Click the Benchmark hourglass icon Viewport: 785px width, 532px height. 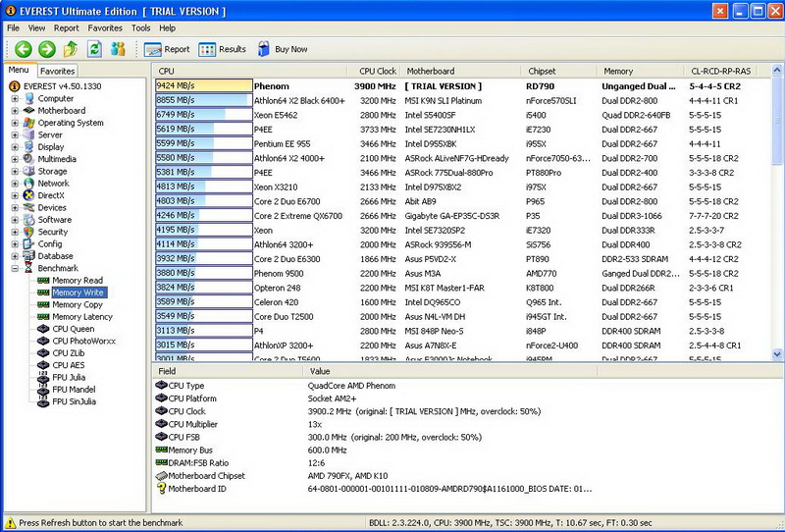(x=29, y=268)
